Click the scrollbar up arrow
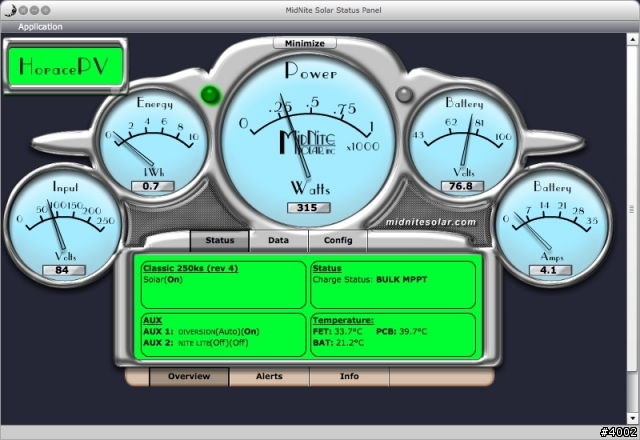640x440 pixels. pyautogui.click(x=633, y=39)
